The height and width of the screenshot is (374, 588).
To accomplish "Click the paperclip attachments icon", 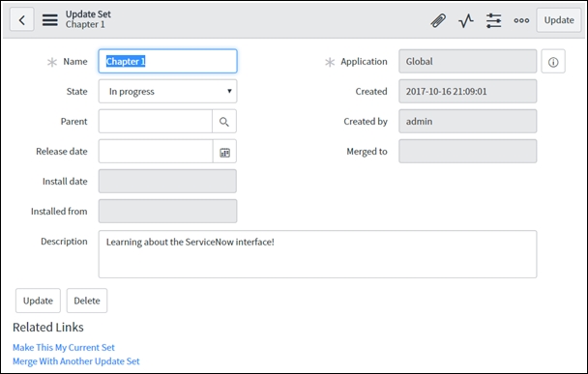I will coord(438,20).
